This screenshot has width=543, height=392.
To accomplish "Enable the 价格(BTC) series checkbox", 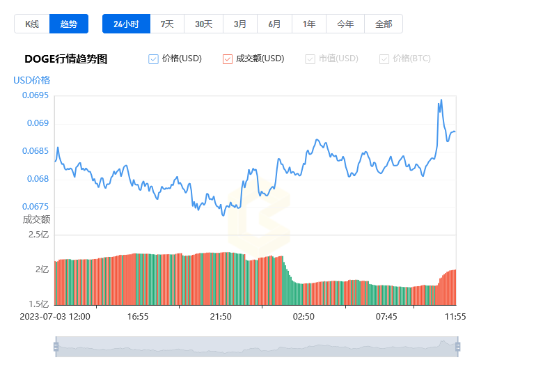I will click(x=384, y=59).
